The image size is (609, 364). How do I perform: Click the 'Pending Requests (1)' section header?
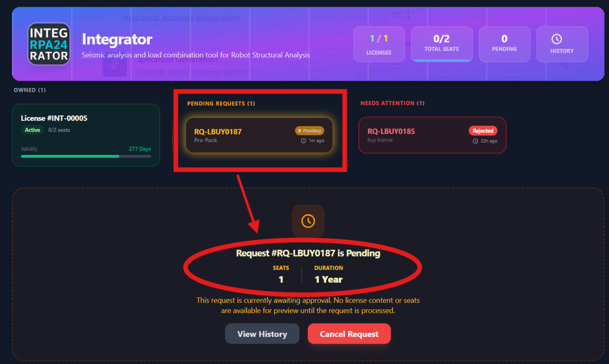pos(221,104)
